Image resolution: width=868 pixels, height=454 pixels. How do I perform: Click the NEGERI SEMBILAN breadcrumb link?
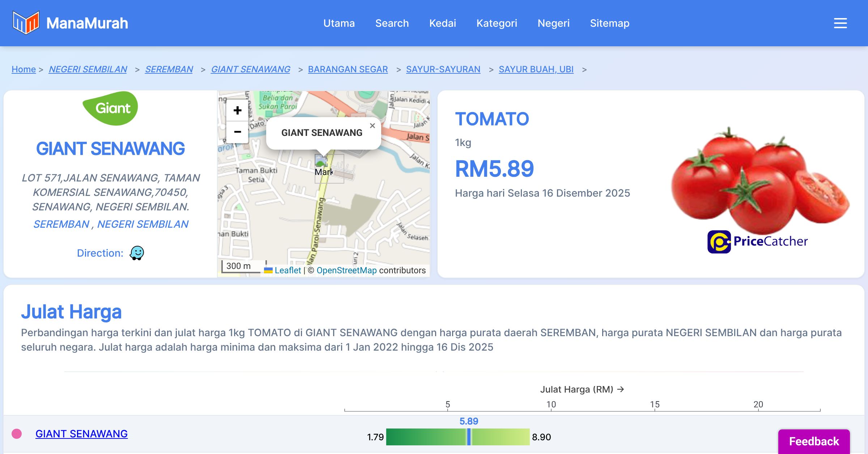pos(88,69)
